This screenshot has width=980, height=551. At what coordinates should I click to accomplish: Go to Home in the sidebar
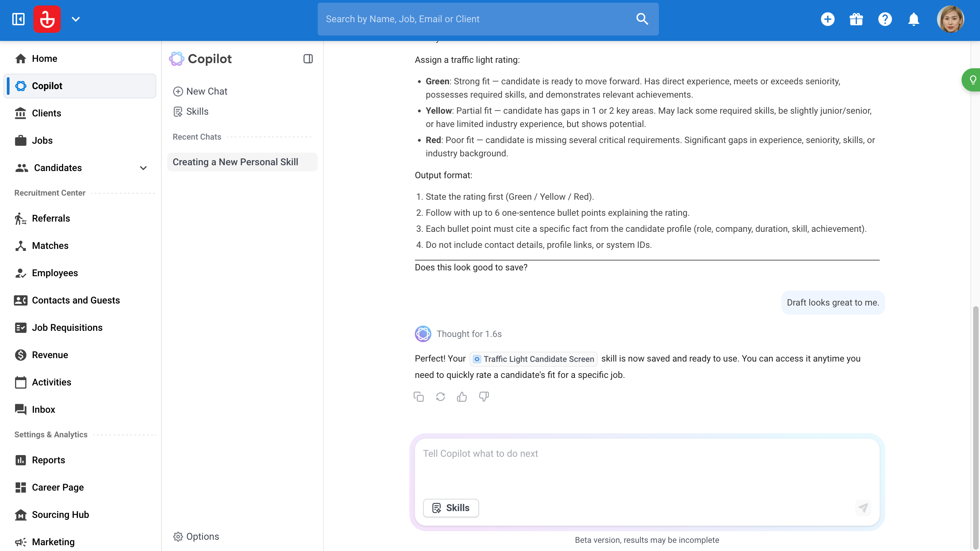click(x=80, y=59)
